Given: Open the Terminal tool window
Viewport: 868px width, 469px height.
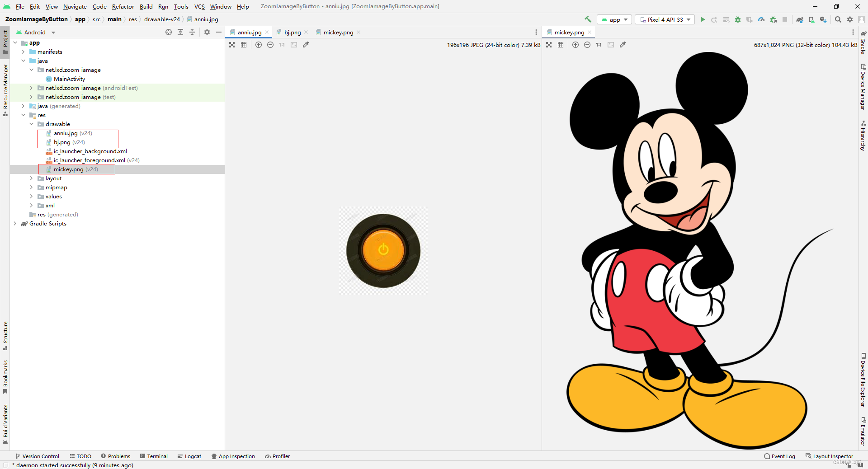Looking at the screenshot, I should pos(154,456).
